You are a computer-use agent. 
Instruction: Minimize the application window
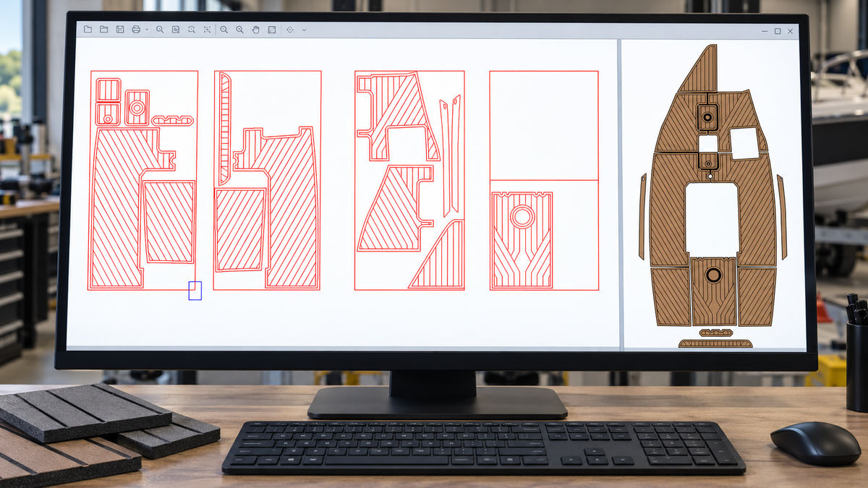[765, 31]
